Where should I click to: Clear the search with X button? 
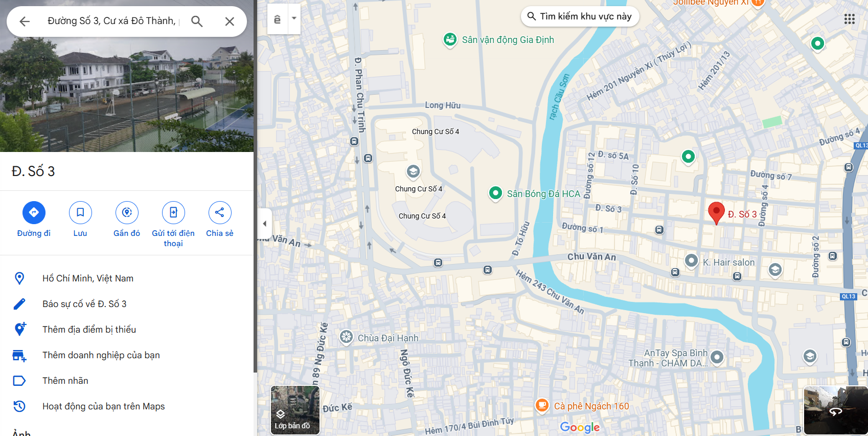pos(230,21)
